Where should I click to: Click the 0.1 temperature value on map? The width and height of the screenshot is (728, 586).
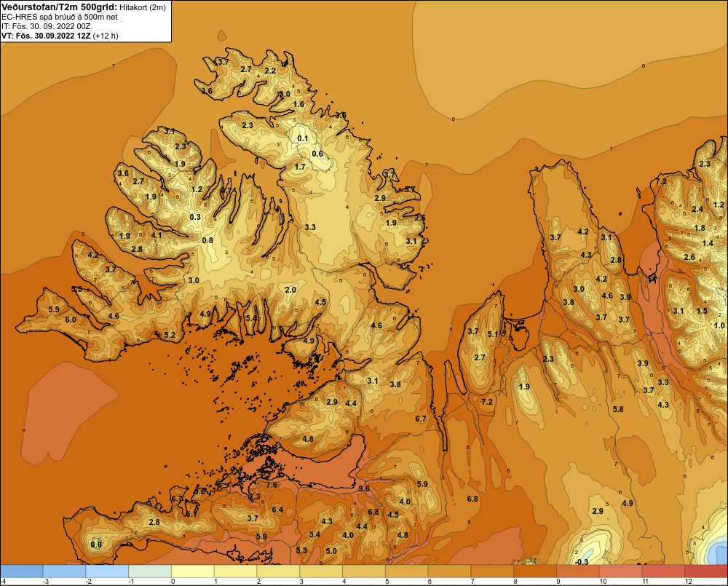pos(303,138)
